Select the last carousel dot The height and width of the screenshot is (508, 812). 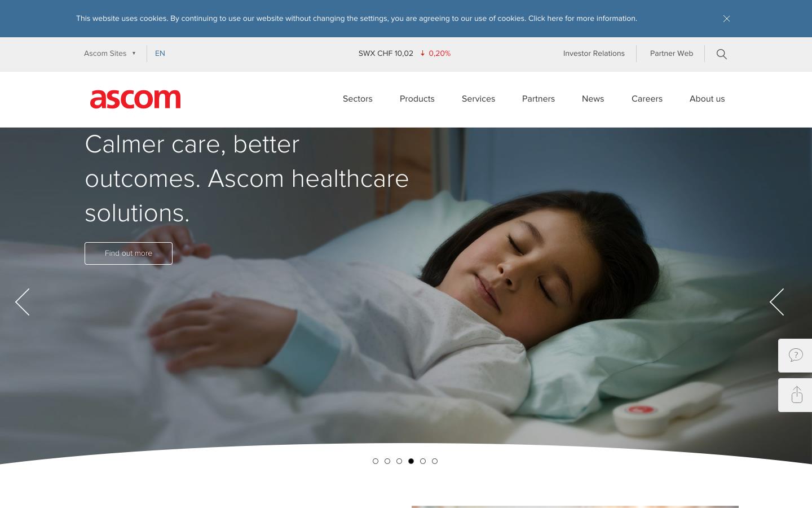(435, 461)
